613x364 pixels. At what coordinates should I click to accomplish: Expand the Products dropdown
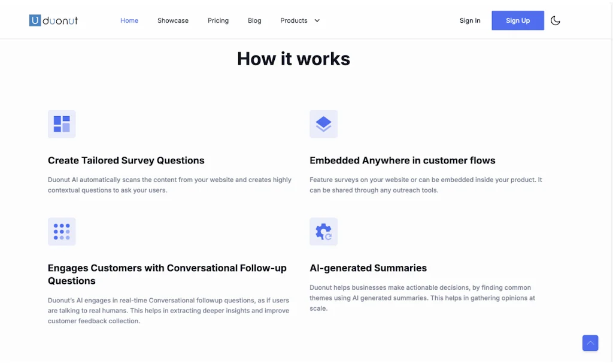pos(293,20)
